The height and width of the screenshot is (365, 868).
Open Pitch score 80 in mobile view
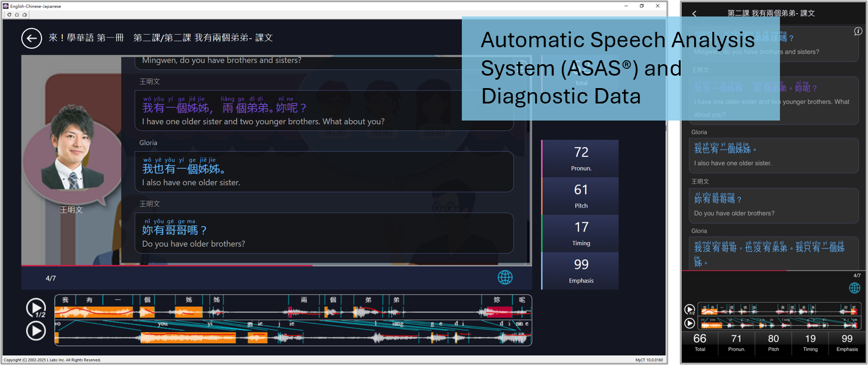tap(773, 342)
